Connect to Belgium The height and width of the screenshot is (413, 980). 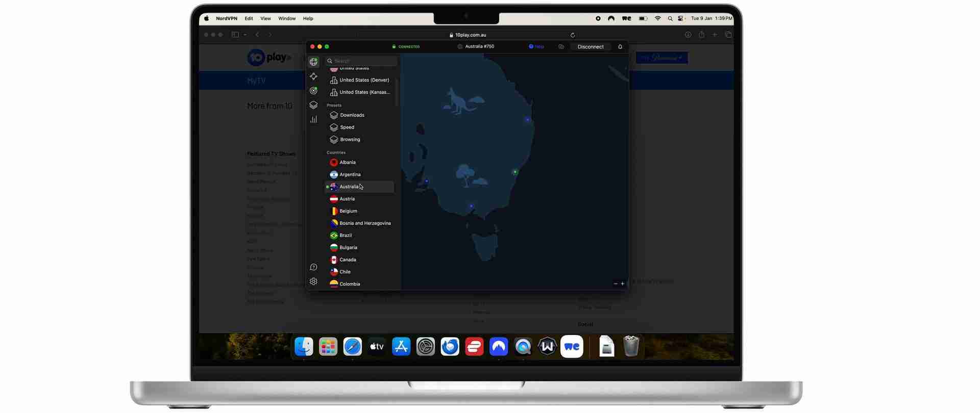coord(360,211)
